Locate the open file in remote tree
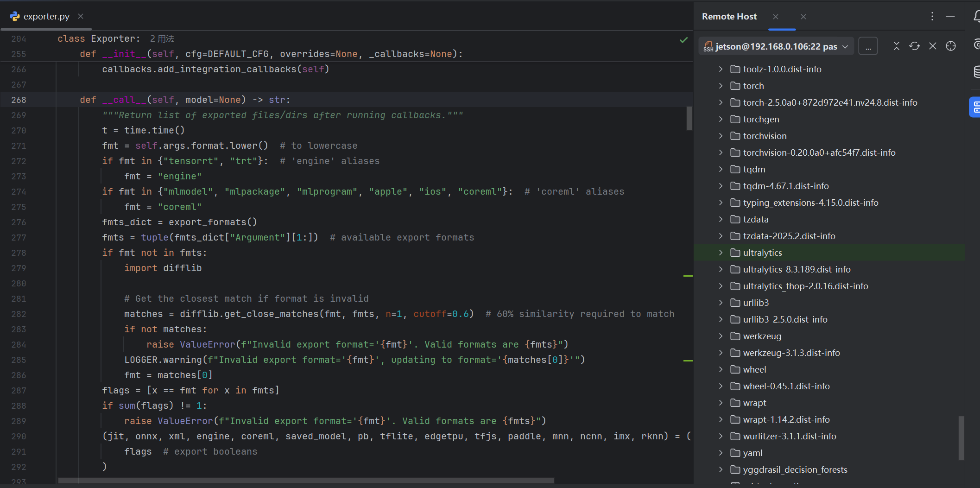 tap(951, 46)
